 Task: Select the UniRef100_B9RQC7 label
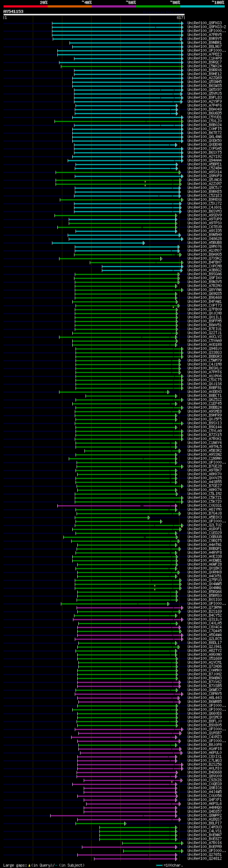pyautogui.click(x=204, y=62)
